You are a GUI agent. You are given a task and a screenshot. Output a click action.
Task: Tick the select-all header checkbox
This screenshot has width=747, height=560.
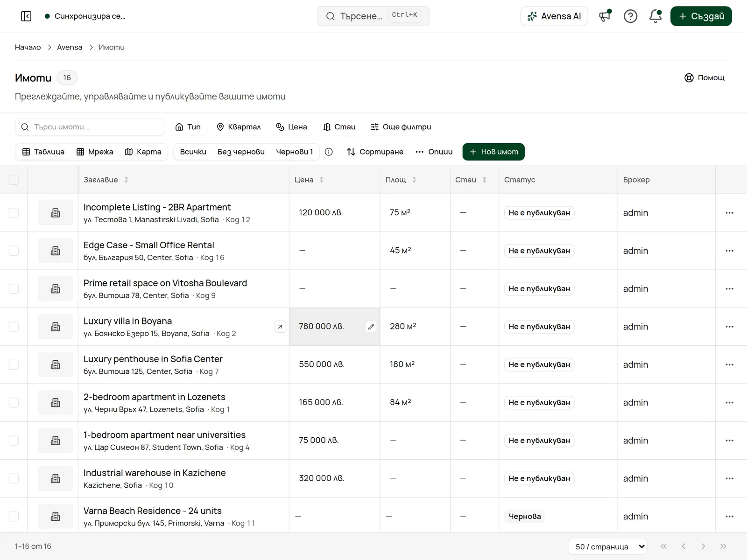click(14, 180)
